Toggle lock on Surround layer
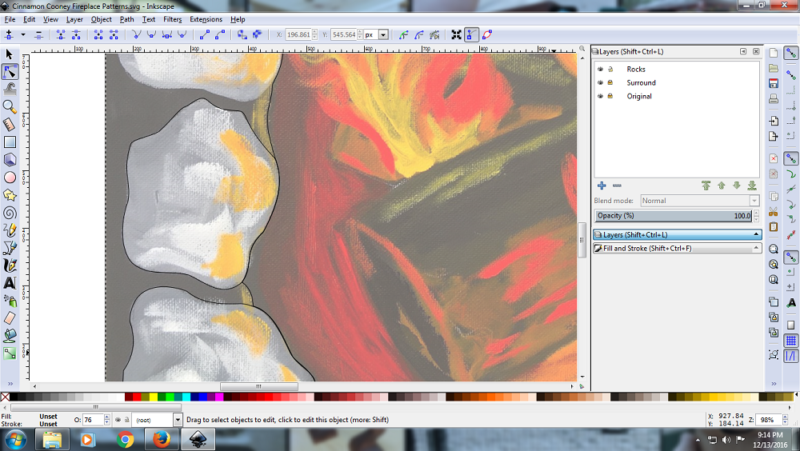Image resolution: width=800 pixels, height=451 pixels. pos(610,83)
